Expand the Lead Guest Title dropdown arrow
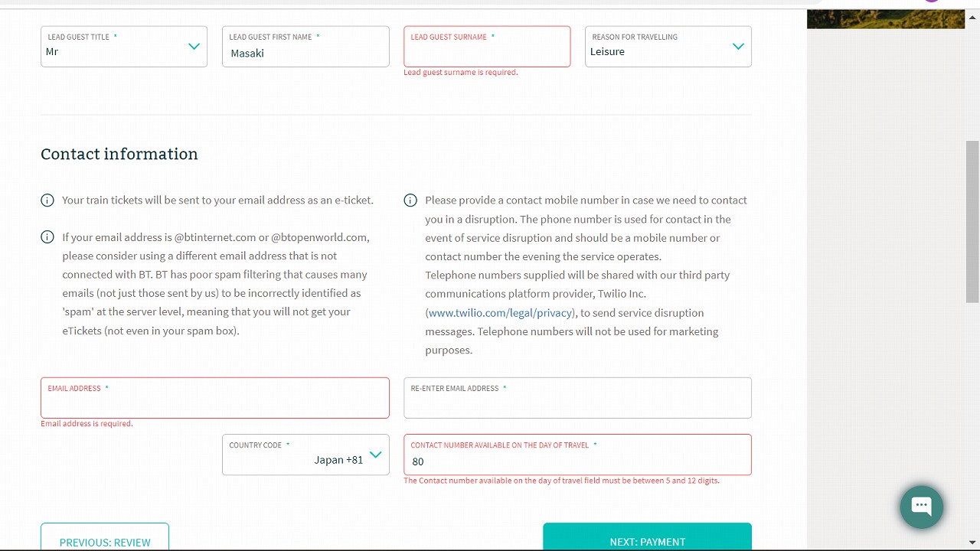This screenshot has width=980, height=551. point(194,47)
